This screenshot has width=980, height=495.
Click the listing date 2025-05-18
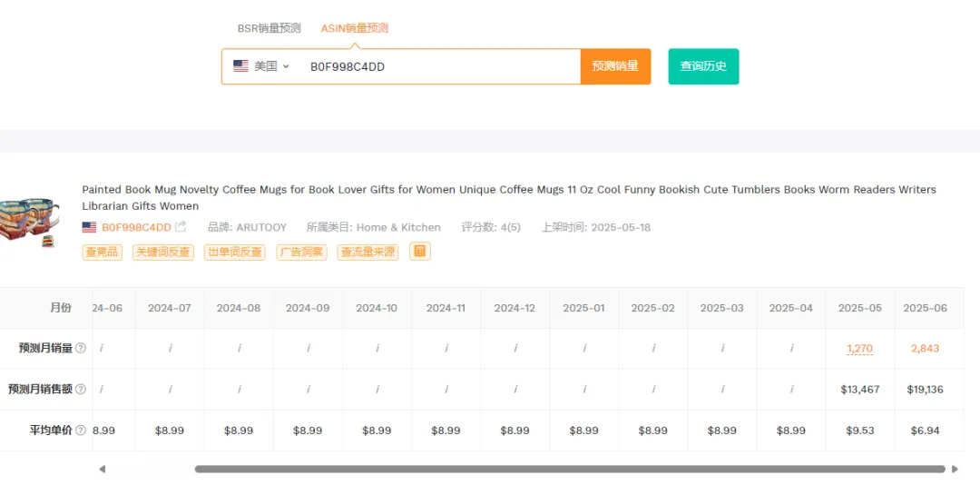(621, 227)
